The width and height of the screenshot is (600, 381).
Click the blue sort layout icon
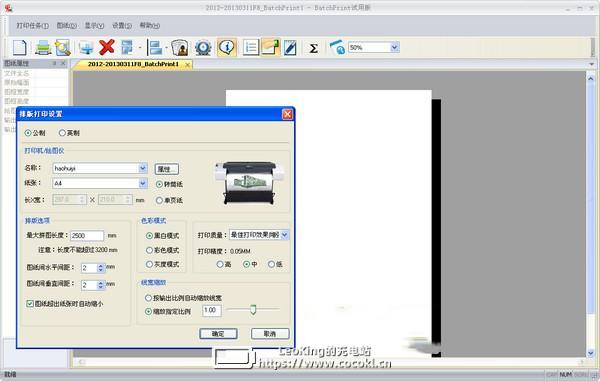pyautogui.click(x=127, y=47)
